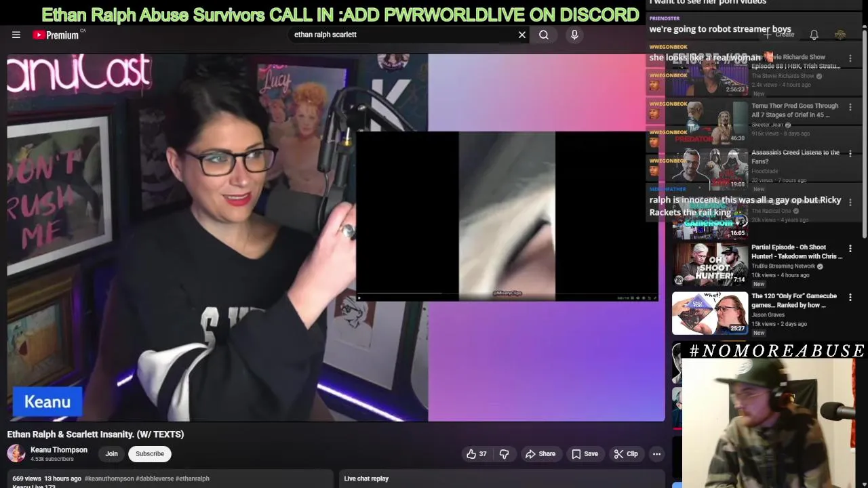Open 'Assassin's Creed Listens to the Fans?' thumbnail
The height and width of the screenshot is (488, 868).
point(710,169)
